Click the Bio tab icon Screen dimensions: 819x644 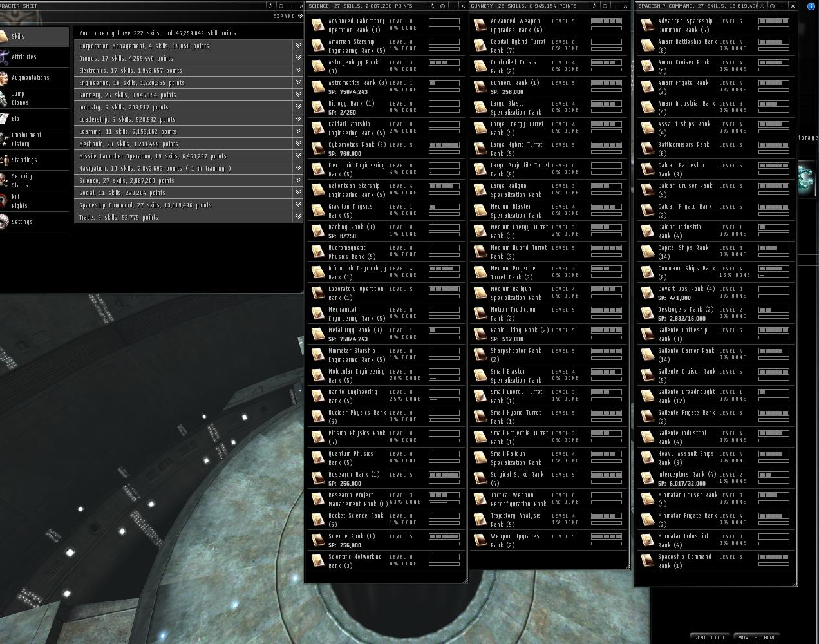(x=4, y=118)
